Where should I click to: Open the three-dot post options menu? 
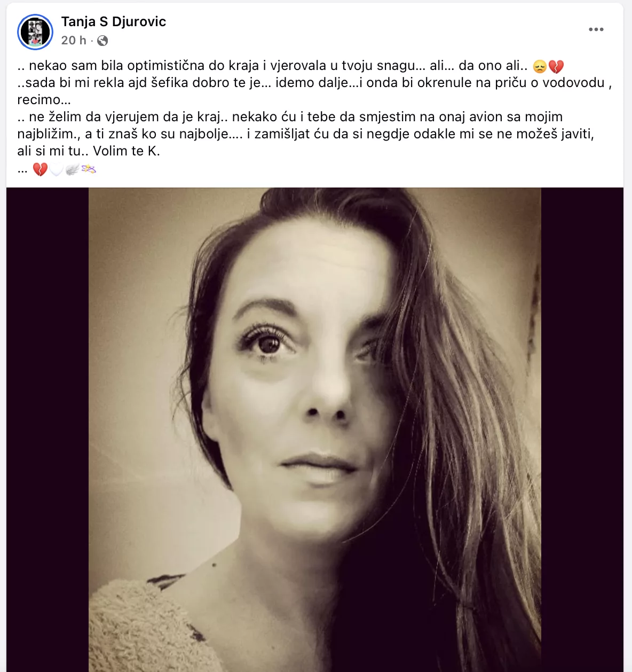click(x=596, y=29)
